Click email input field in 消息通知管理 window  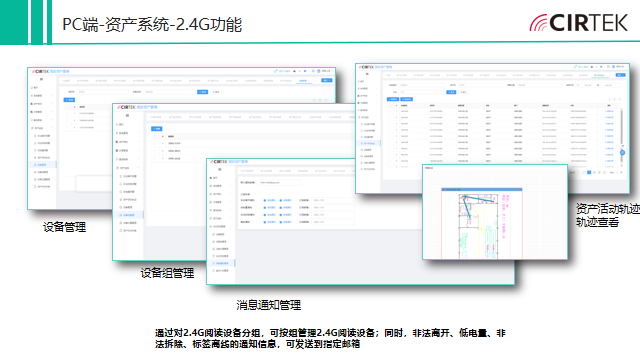[x=280, y=182]
